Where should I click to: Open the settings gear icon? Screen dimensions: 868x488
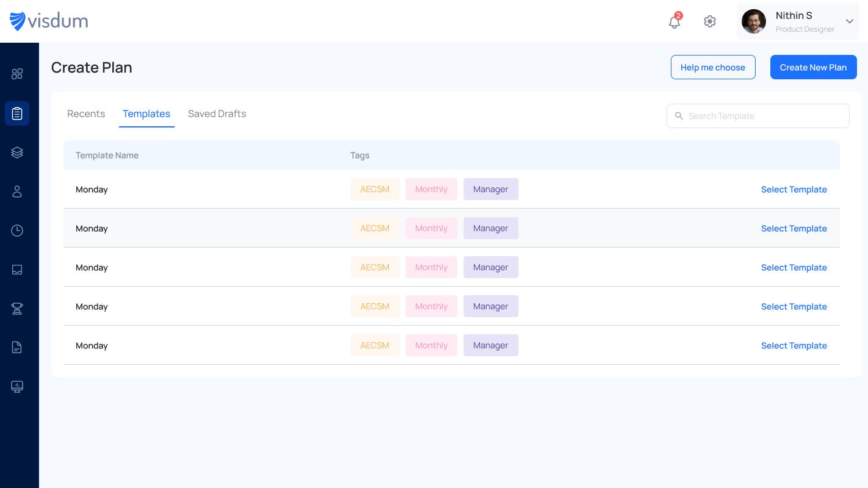click(709, 21)
